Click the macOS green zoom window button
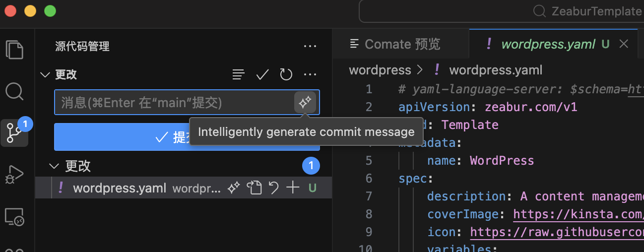The width and height of the screenshot is (644, 252). [50, 11]
